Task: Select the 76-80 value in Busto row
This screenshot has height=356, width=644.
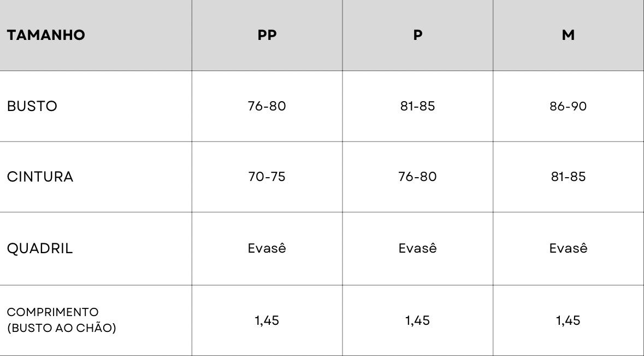Action: (267, 106)
